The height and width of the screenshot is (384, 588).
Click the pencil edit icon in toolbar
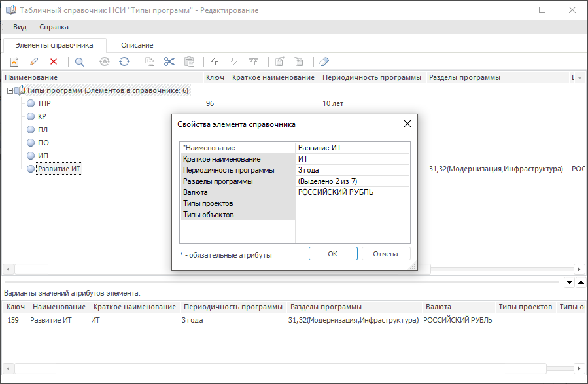coord(34,61)
